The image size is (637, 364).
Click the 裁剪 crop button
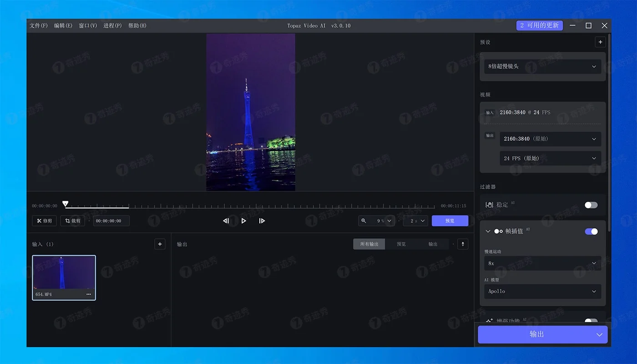73,221
